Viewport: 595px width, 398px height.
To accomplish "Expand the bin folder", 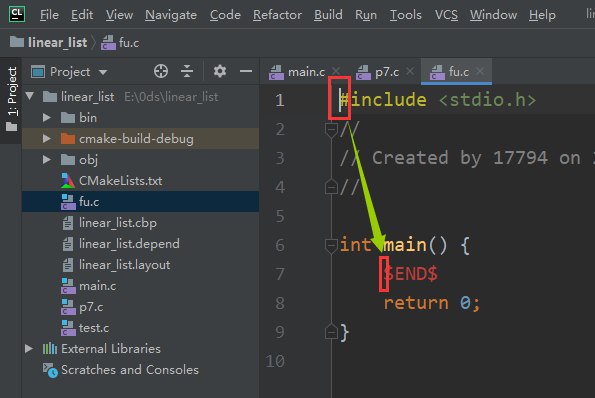I will point(47,118).
